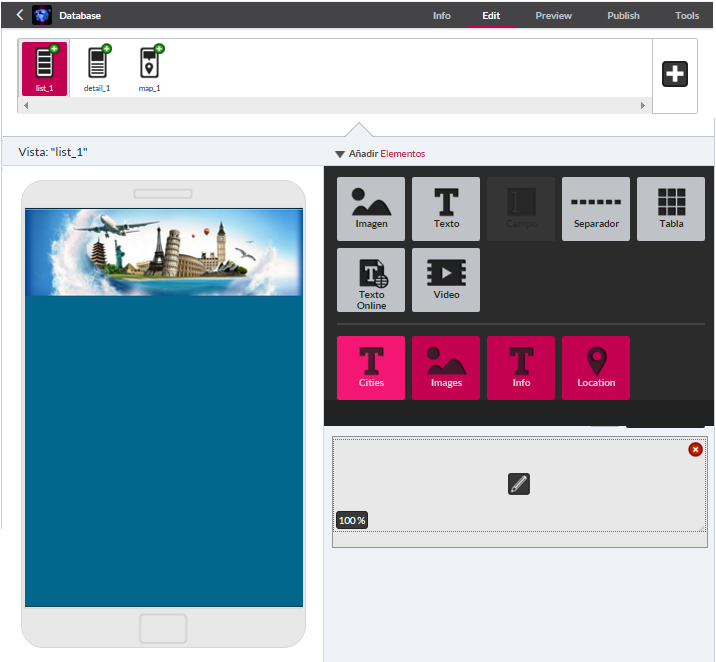Screen dimensions: 716x662
Task: Insert the Cities text field
Action: pos(371,368)
